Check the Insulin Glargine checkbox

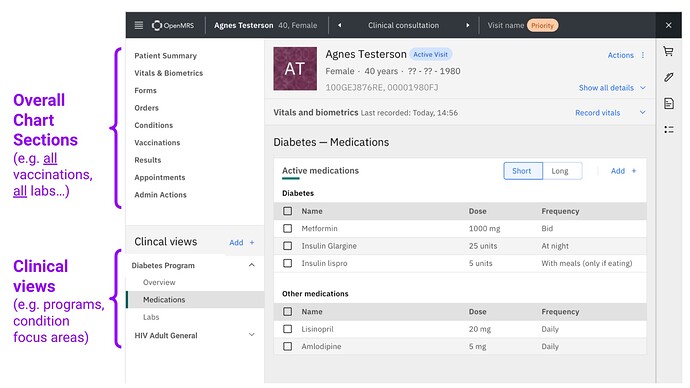[287, 246]
